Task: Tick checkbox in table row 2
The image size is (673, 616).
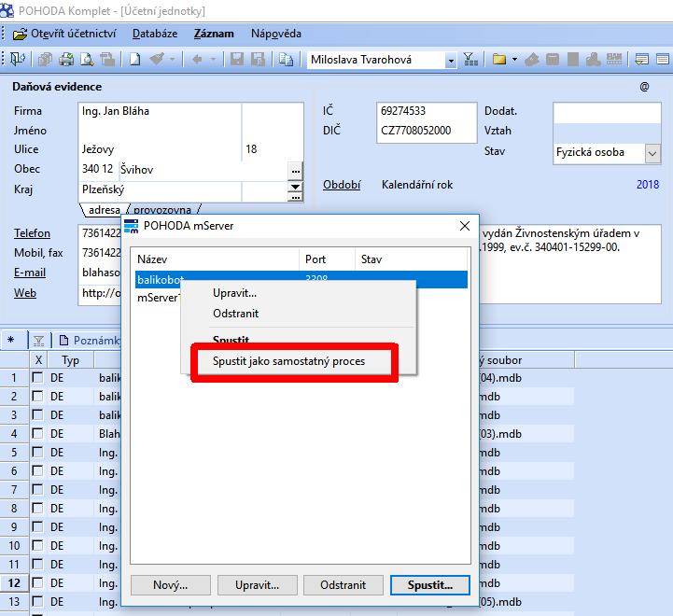Action: point(37,396)
